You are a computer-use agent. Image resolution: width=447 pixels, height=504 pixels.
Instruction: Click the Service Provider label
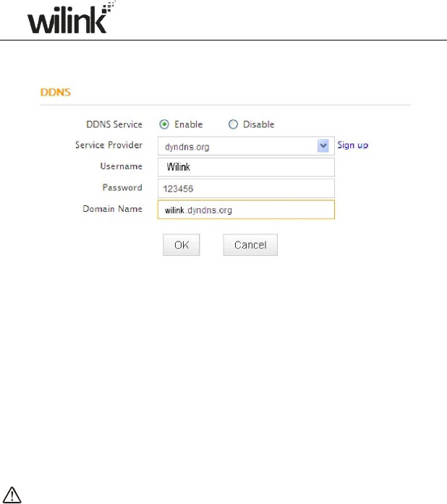click(x=108, y=145)
